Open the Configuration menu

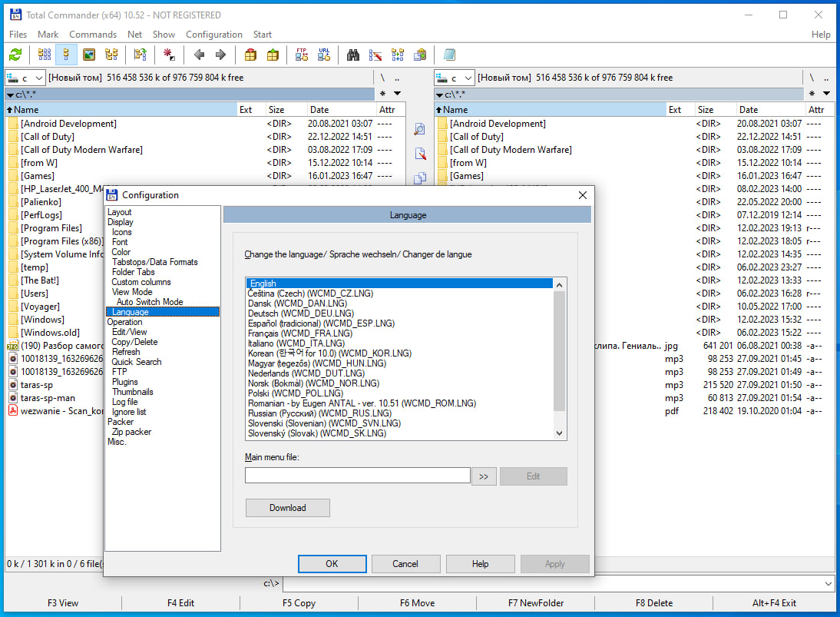(x=213, y=35)
